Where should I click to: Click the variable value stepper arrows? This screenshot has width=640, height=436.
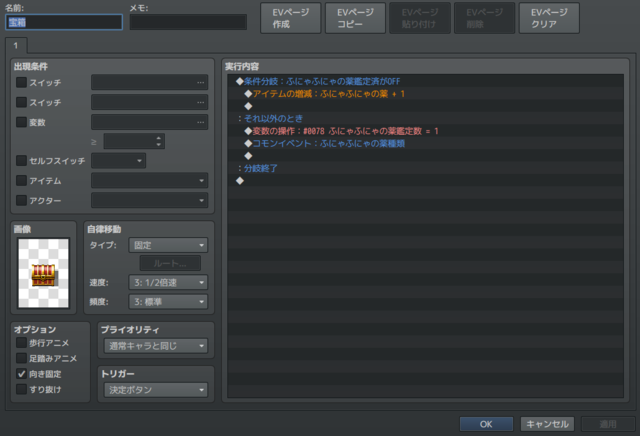[x=158, y=141]
